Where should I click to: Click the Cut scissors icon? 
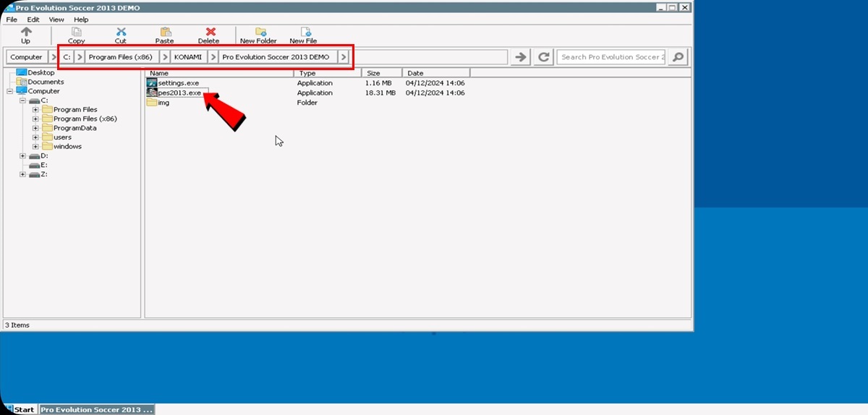[121, 32]
